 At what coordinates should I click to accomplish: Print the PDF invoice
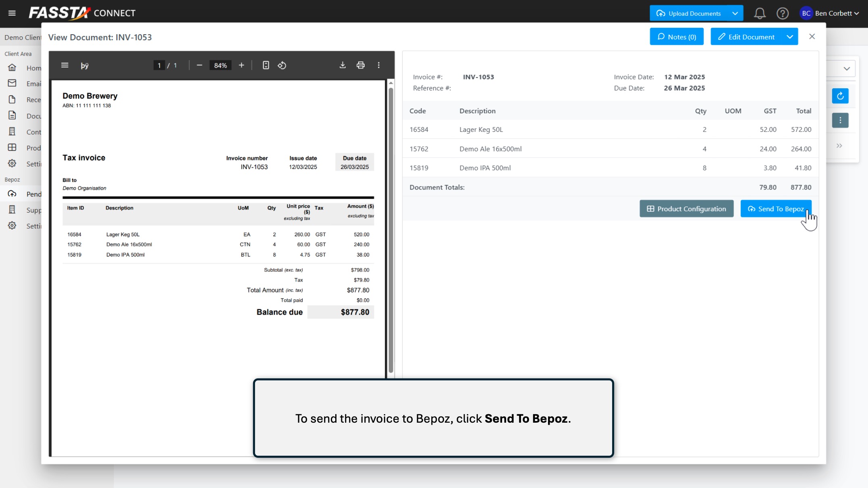[361, 65]
